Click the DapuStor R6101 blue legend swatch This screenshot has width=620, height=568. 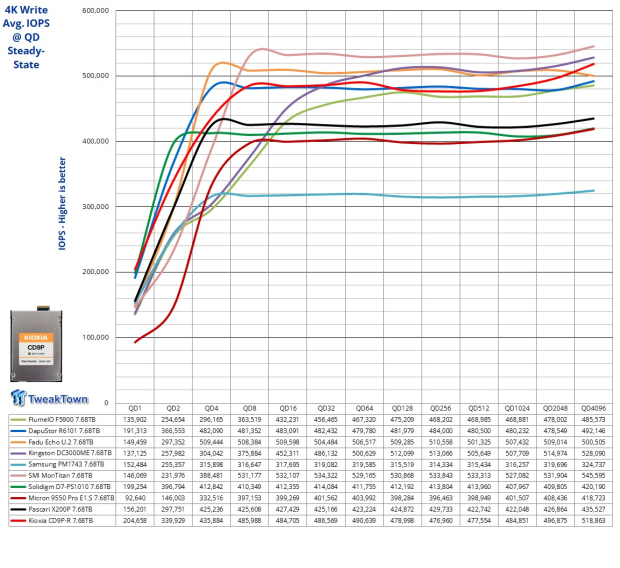(18, 431)
